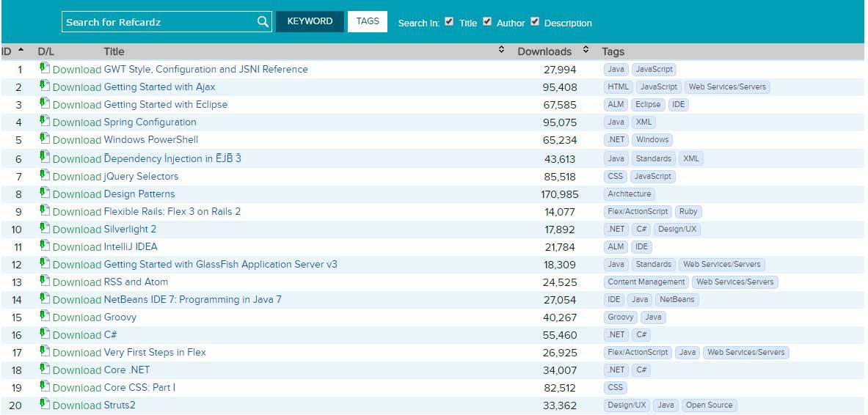Click Download link for Struts2
Screen dimensions: 868x415
pyautogui.click(x=77, y=405)
